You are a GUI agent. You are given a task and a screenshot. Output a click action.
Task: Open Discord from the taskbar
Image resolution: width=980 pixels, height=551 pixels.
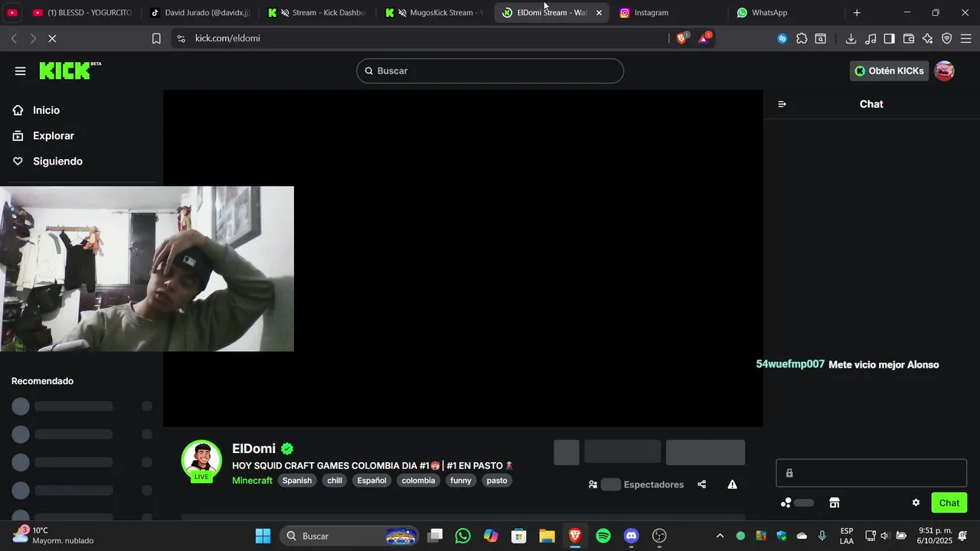click(x=631, y=536)
